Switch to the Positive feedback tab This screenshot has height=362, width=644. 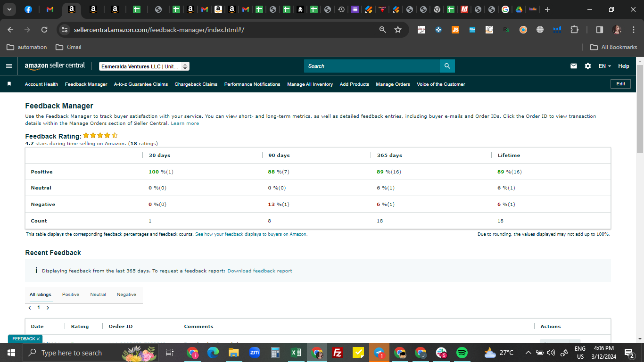71,295
